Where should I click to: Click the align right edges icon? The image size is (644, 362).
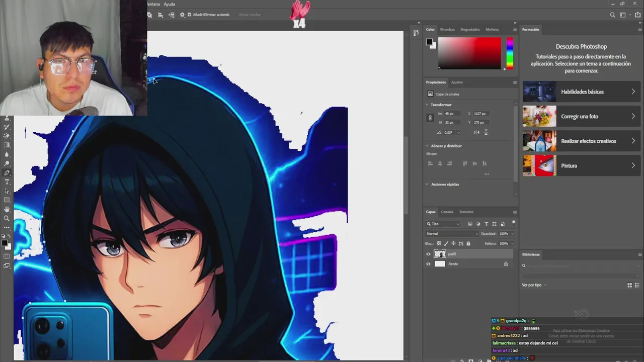[449, 163]
